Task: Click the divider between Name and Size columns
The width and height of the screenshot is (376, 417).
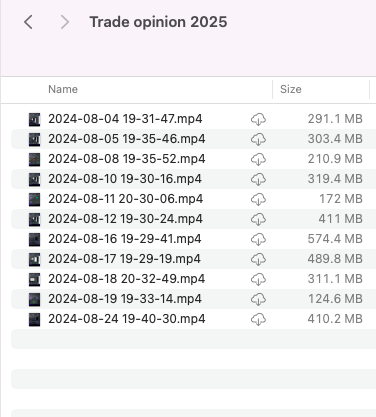Action: coord(272,89)
